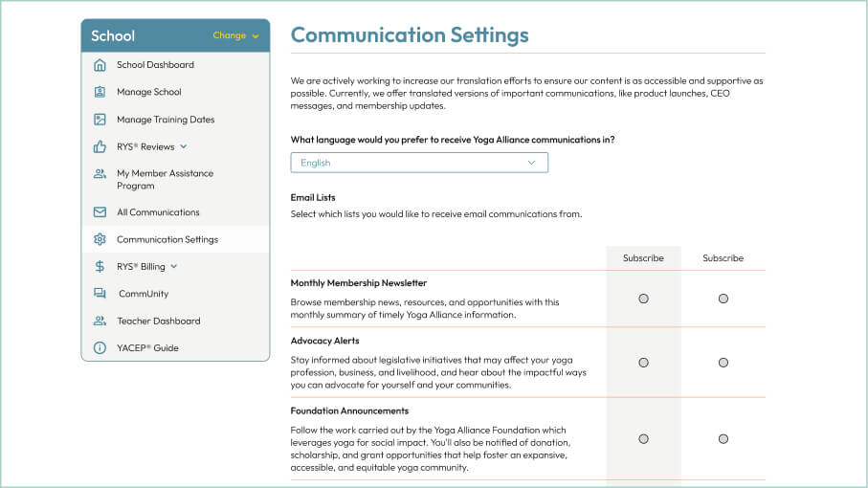Click the Manage School badge icon

tap(100, 92)
